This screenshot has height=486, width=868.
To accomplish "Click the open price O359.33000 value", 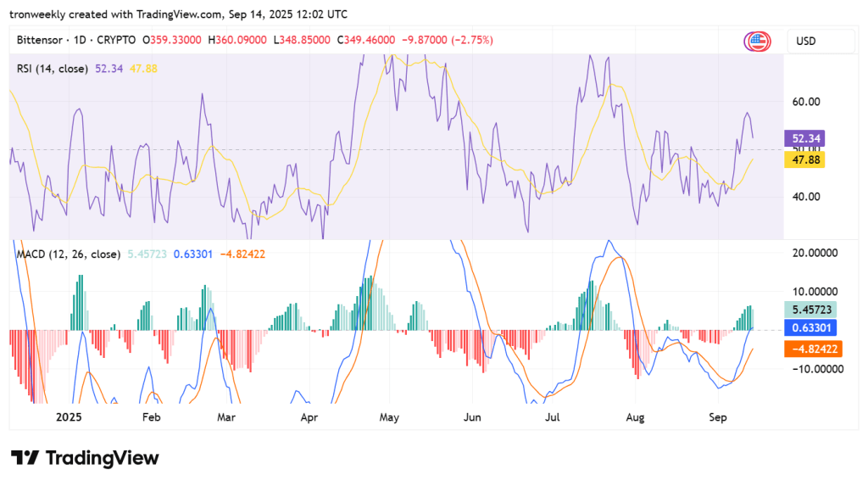I will click(172, 40).
